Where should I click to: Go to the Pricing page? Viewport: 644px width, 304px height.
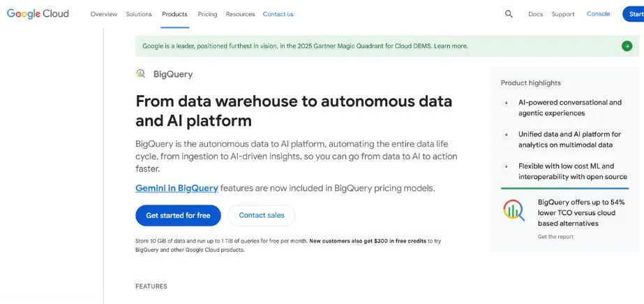tap(207, 14)
